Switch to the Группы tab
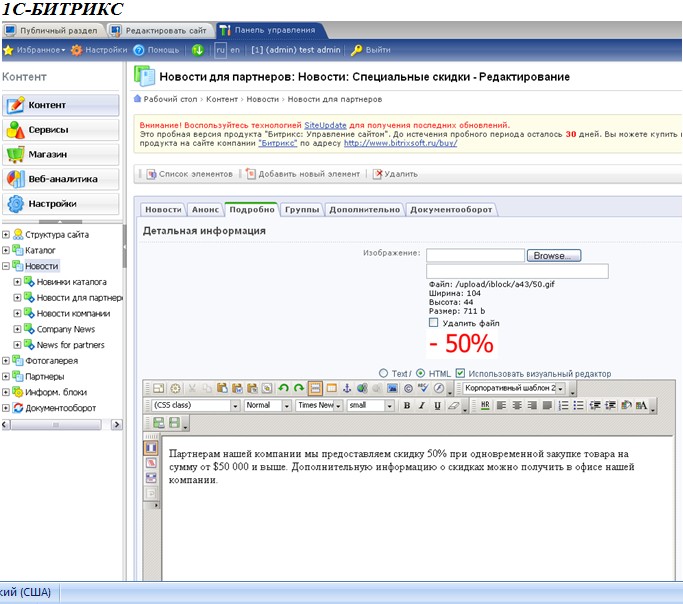The image size is (683, 604). [302, 209]
